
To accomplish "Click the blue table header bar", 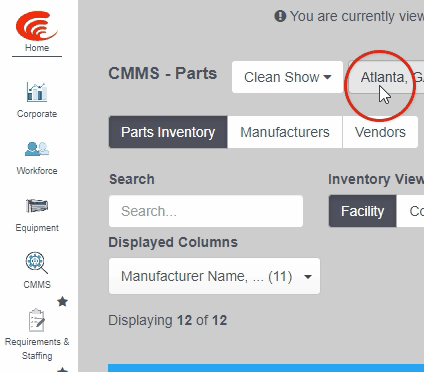I will (x=266, y=368).
